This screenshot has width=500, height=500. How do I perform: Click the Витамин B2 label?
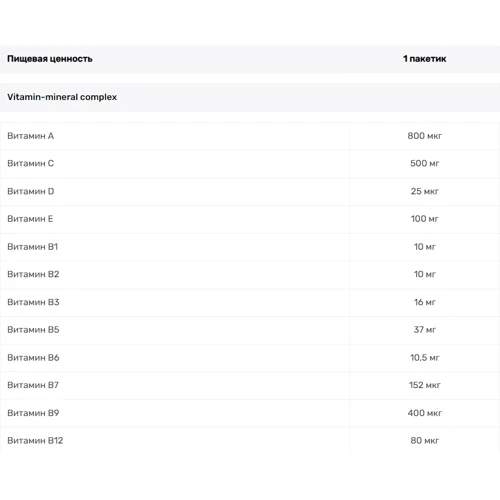33,274
